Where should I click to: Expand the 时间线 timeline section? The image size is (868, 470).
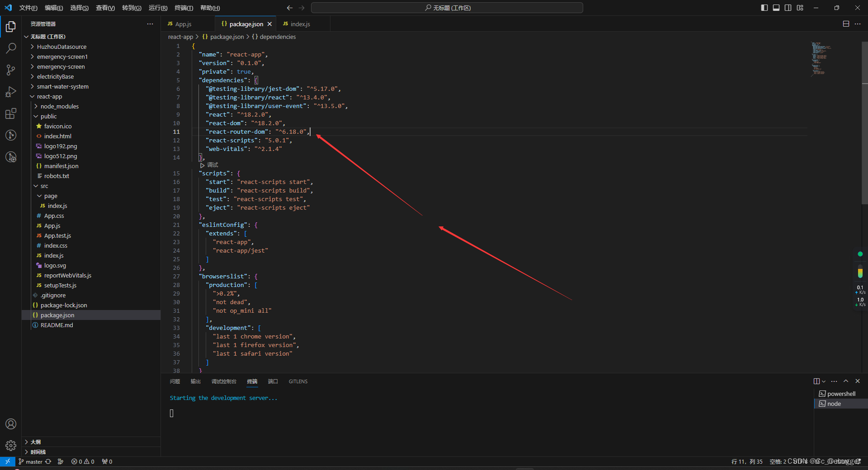[38, 452]
